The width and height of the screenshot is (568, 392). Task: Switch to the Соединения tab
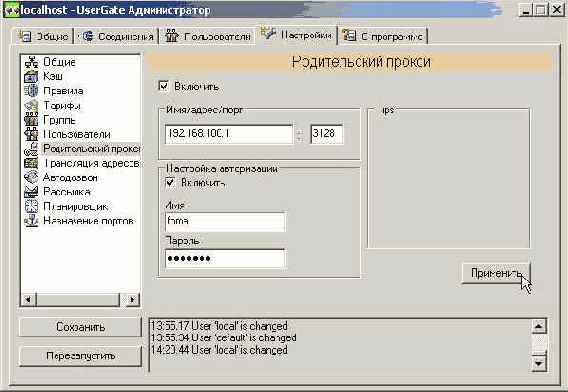click(x=117, y=36)
